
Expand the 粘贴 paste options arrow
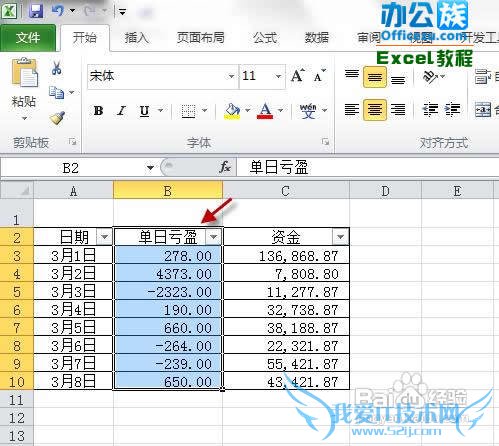[24, 118]
